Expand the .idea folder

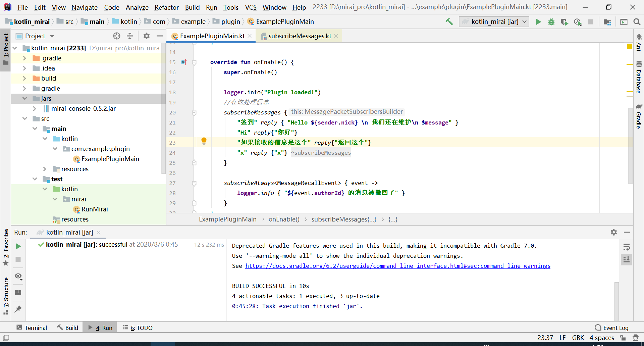click(x=24, y=68)
